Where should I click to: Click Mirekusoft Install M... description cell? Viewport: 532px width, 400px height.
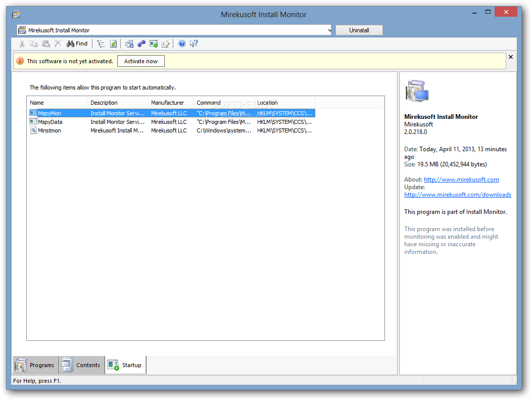click(117, 130)
